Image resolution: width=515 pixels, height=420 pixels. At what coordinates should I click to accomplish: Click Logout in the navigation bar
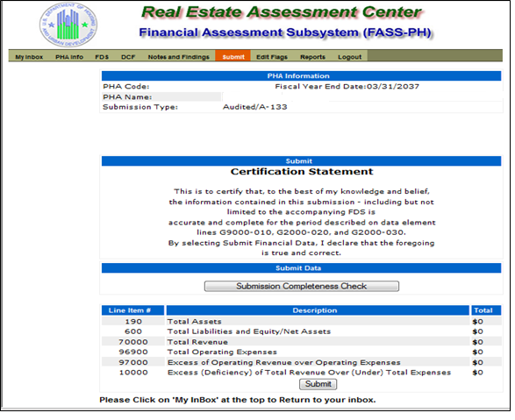tap(349, 57)
